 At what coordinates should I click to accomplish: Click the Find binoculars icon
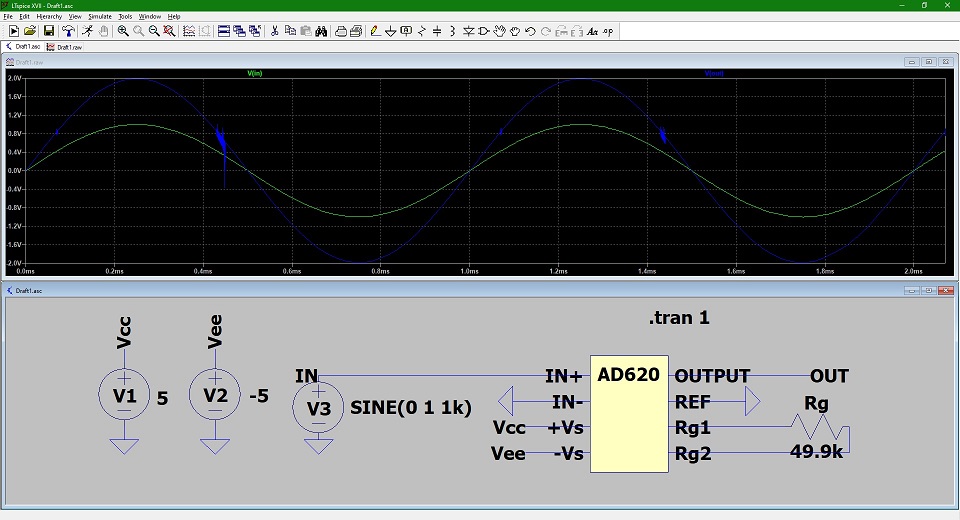click(321, 31)
